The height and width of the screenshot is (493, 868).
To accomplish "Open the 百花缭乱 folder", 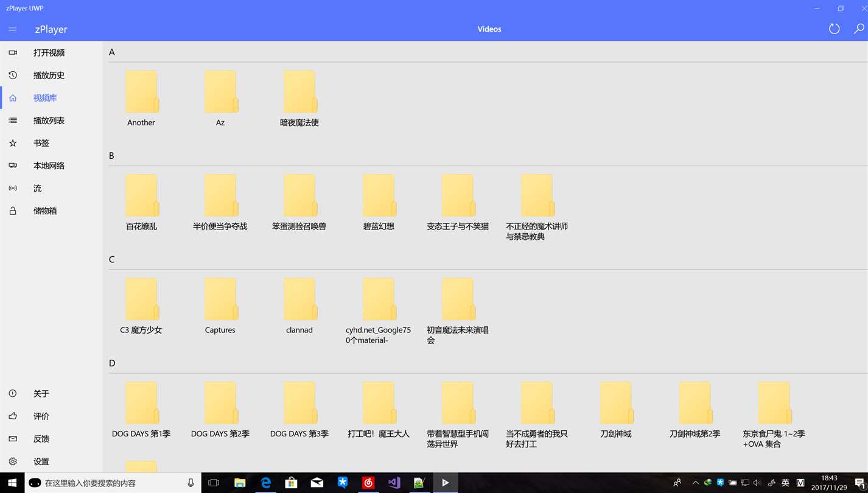I will tap(141, 202).
